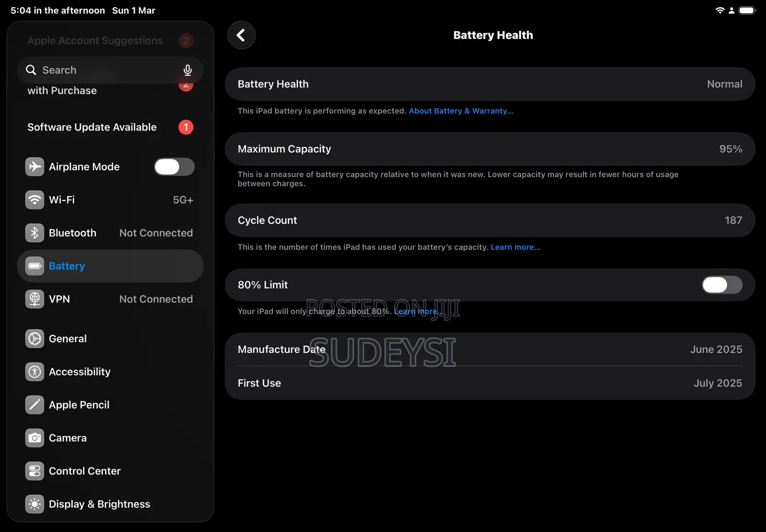Tap the back chevron button

coord(241,35)
